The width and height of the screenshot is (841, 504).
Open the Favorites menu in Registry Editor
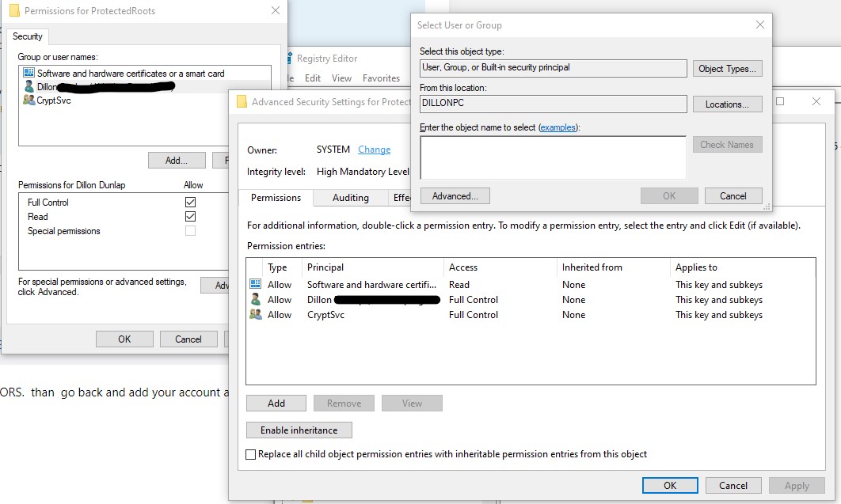[381, 78]
